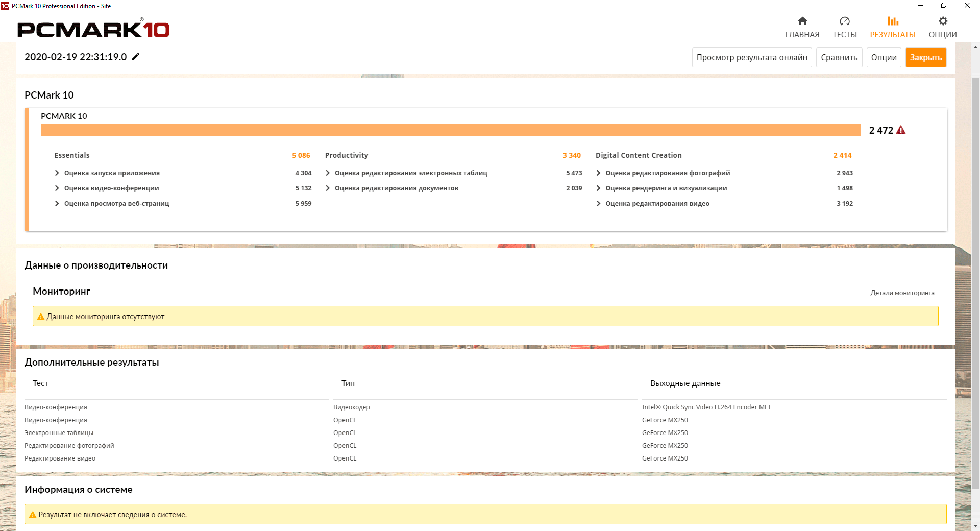Click the scrollbar up arrow

click(975, 47)
